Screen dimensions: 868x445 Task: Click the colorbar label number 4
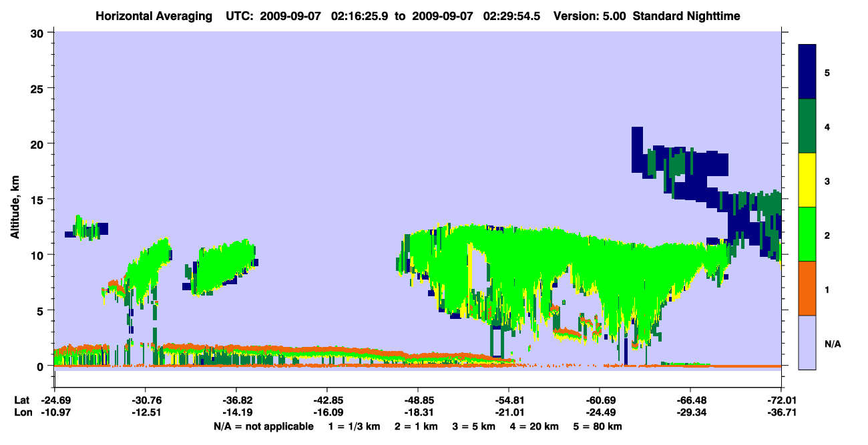(x=827, y=126)
